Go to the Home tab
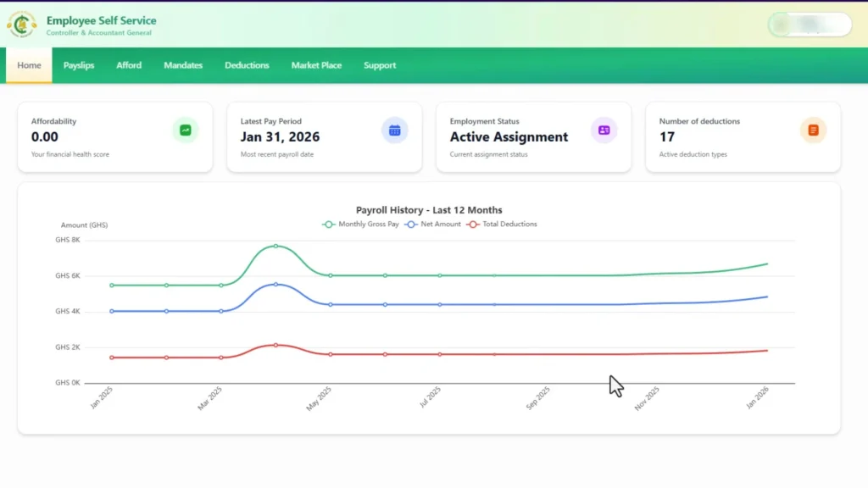This screenshot has height=488, width=868. click(30, 65)
